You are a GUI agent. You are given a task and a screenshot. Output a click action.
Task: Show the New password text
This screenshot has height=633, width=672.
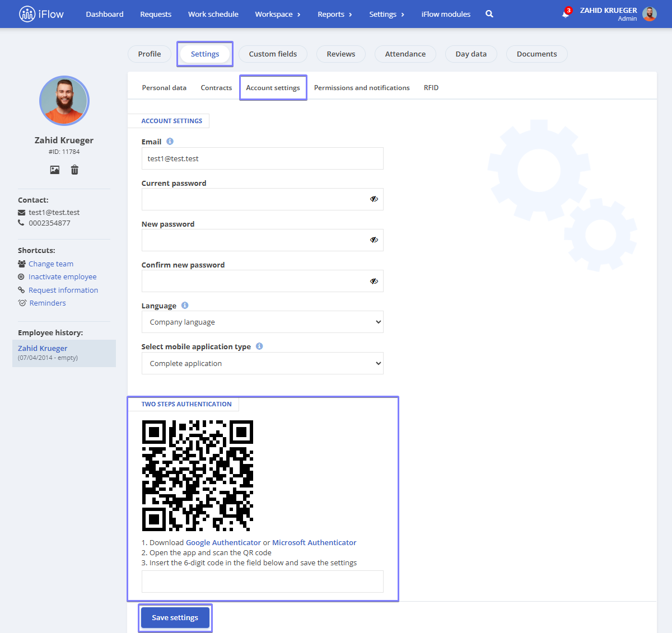pyautogui.click(x=374, y=240)
